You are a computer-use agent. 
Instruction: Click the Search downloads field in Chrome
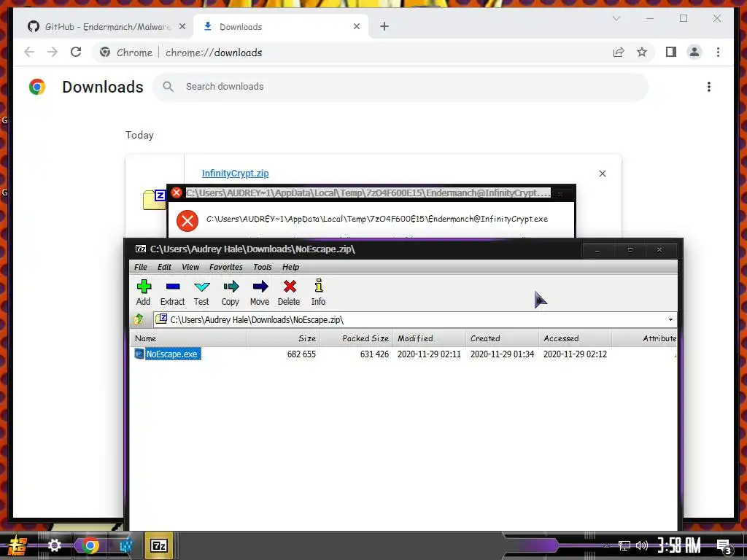[x=400, y=87]
